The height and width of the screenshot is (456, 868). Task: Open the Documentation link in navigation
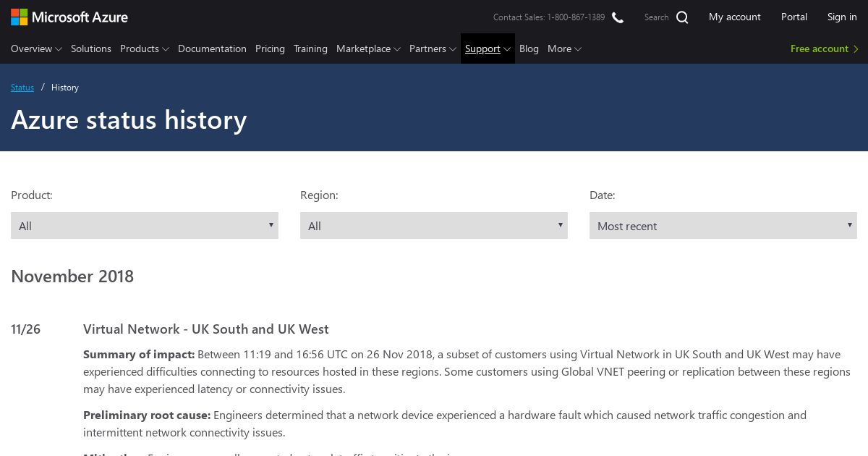[212, 48]
